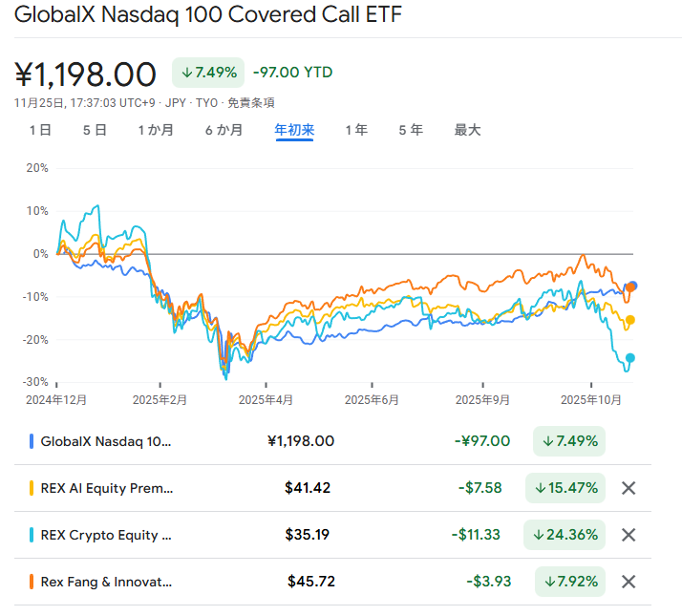Open Rex Fang & Innovat... row
The width and height of the screenshot is (682, 616).
click(107, 582)
